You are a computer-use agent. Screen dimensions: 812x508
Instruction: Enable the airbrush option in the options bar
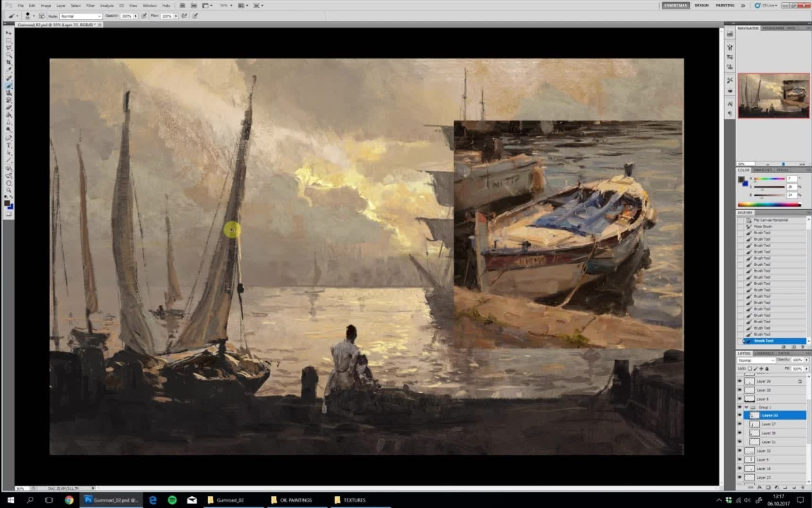click(184, 16)
